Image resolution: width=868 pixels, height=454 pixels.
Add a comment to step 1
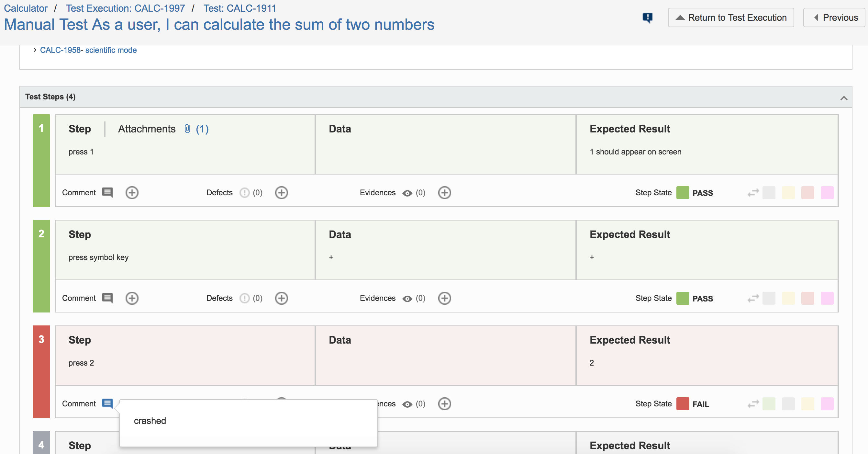click(x=132, y=193)
